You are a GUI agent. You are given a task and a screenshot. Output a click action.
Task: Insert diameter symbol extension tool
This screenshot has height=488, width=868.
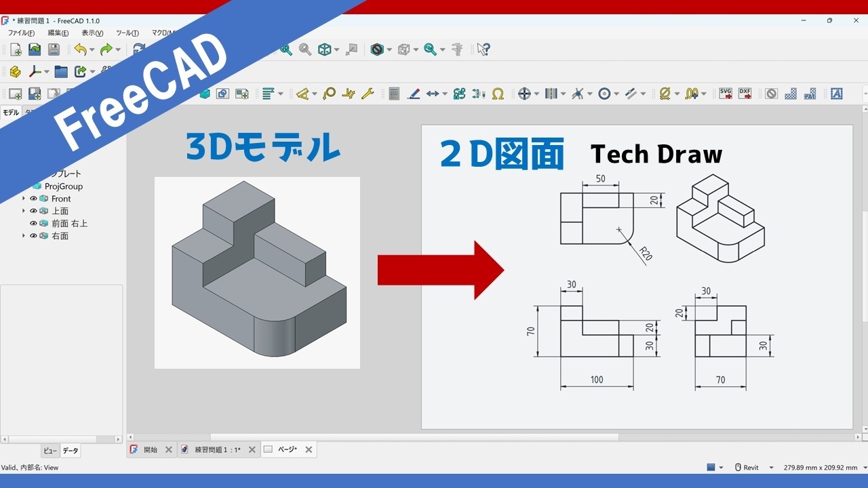click(665, 94)
